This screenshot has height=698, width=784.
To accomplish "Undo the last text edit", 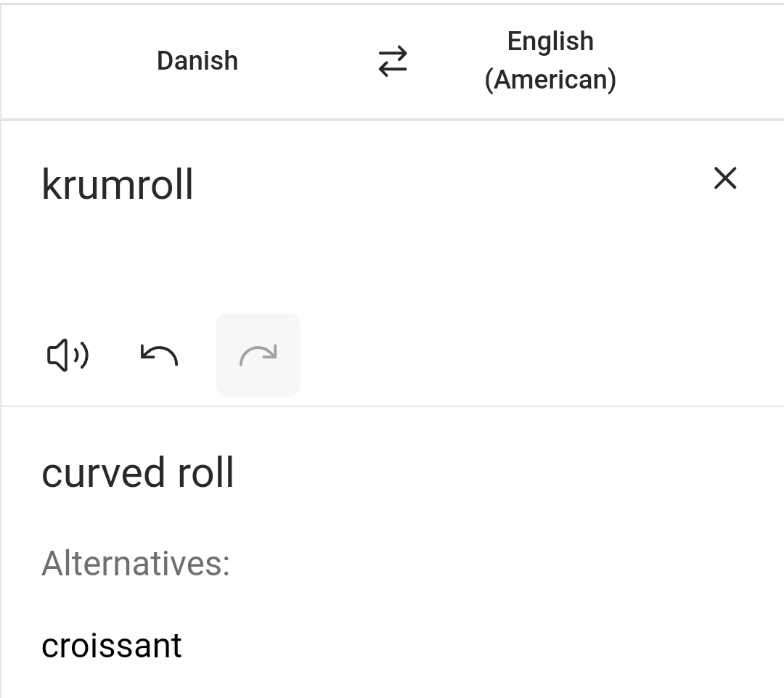I will pos(159,356).
